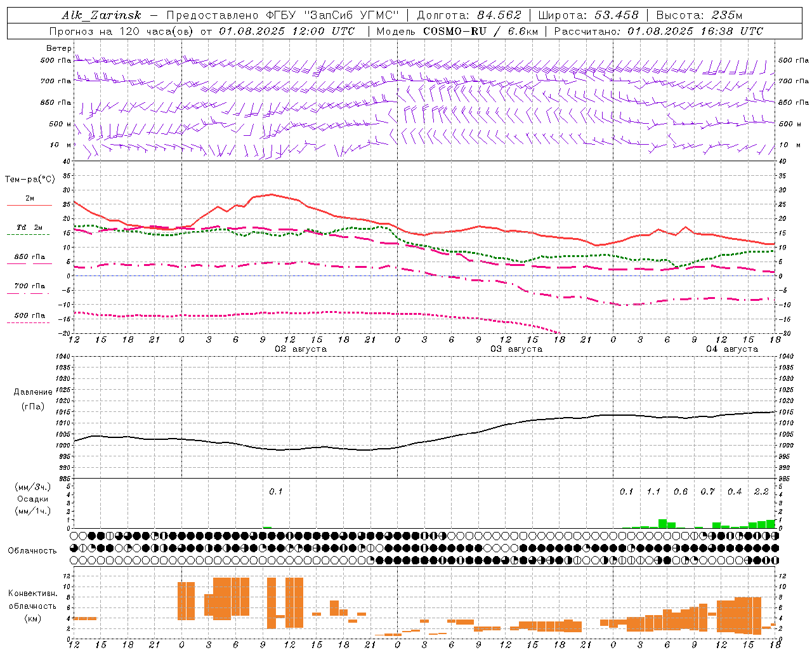812x650 pixels.
Task: Click the pink dotted 500 гПа legend line
Action: tap(29, 322)
